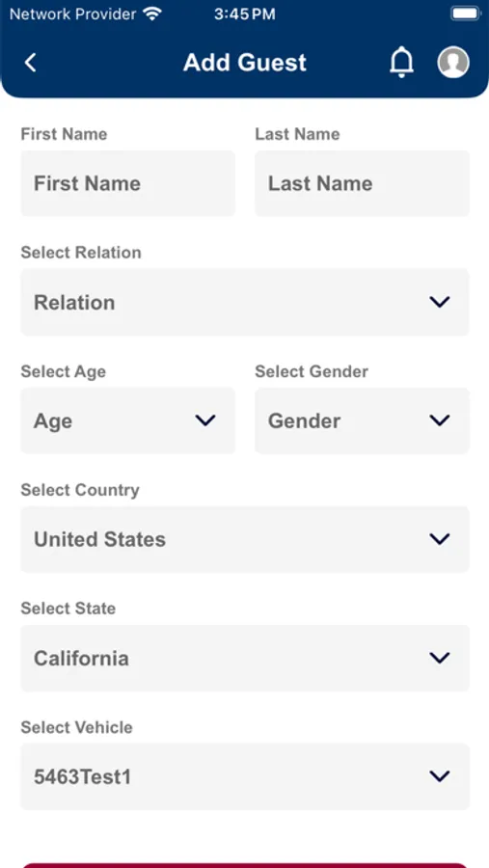Tap the Wi-Fi status icon
This screenshot has width=489, height=868.
click(151, 14)
